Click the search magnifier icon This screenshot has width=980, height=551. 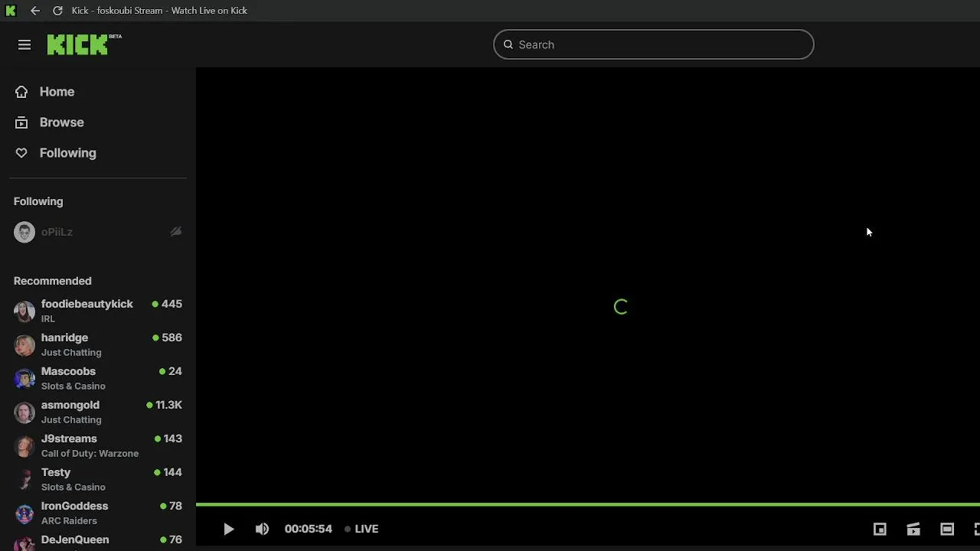click(508, 44)
